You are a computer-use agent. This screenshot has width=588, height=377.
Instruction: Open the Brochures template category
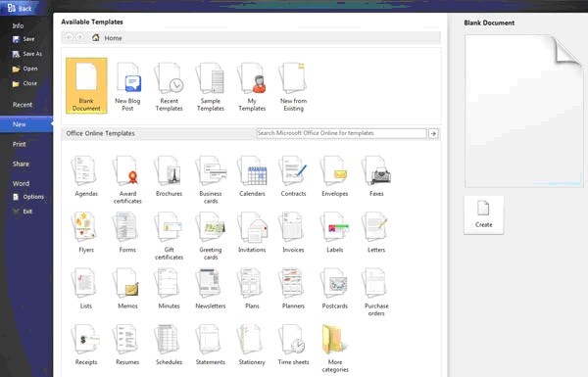coord(170,176)
